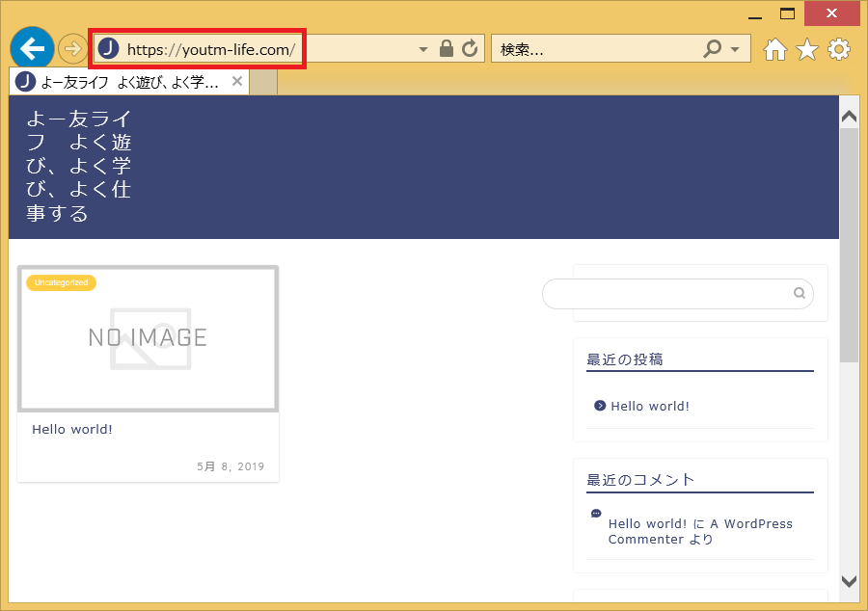The width and height of the screenshot is (868, 611).
Task: Close the よー友ライフ tab
Action: pos(237,81)
